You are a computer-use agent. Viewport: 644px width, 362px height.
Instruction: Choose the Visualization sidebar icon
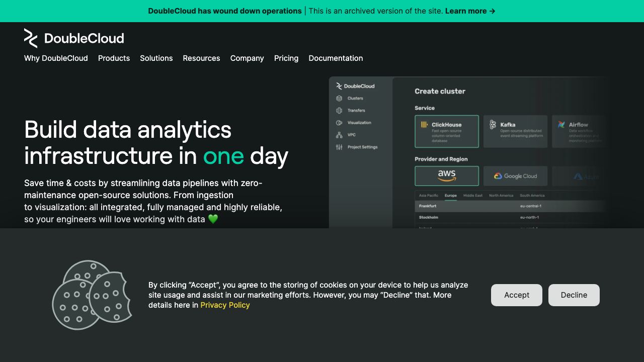coord(339,123)
